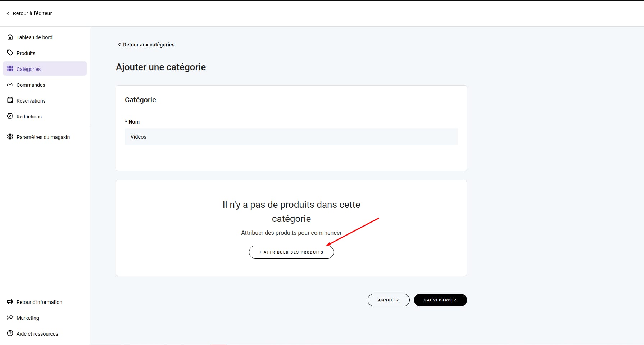
Task: Click the Aide et ressources question icon
Action: pos(10,333)
